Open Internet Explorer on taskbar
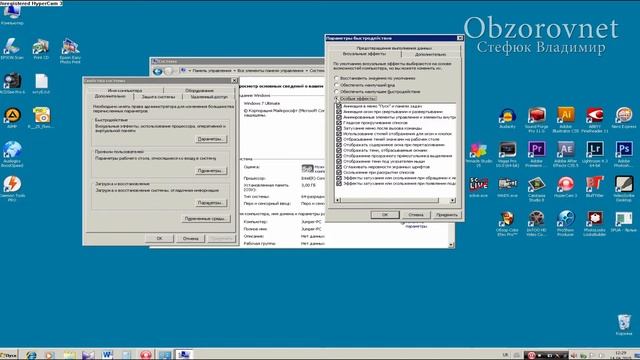The width and height of the screenshot is (640, 360). click(x=31, y=355)
